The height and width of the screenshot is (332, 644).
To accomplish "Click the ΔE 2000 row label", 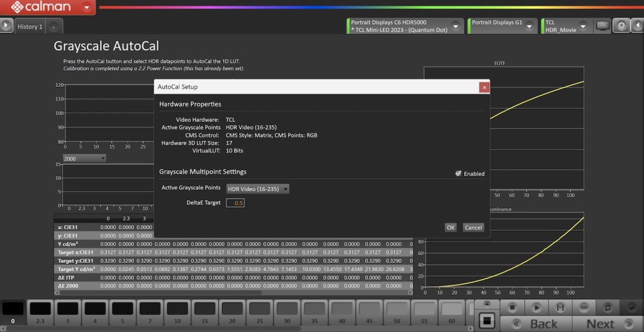I will pos(68,285).
